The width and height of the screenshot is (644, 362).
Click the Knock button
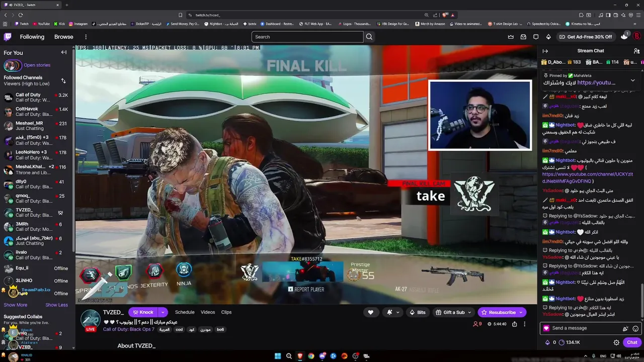142,312
